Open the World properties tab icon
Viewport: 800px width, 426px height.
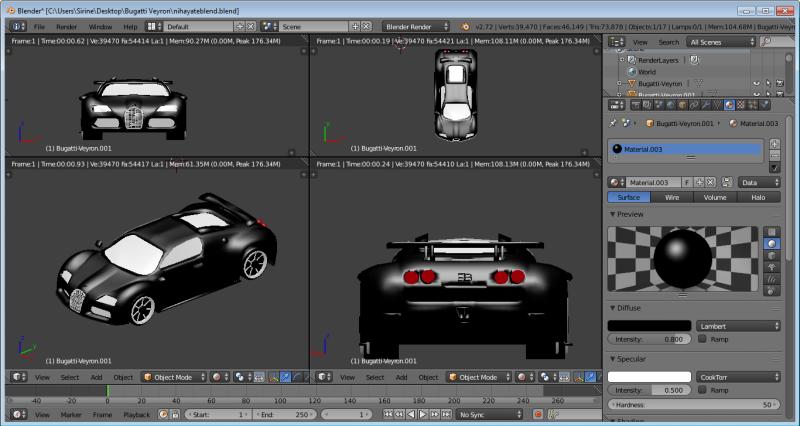click(668, 104)
